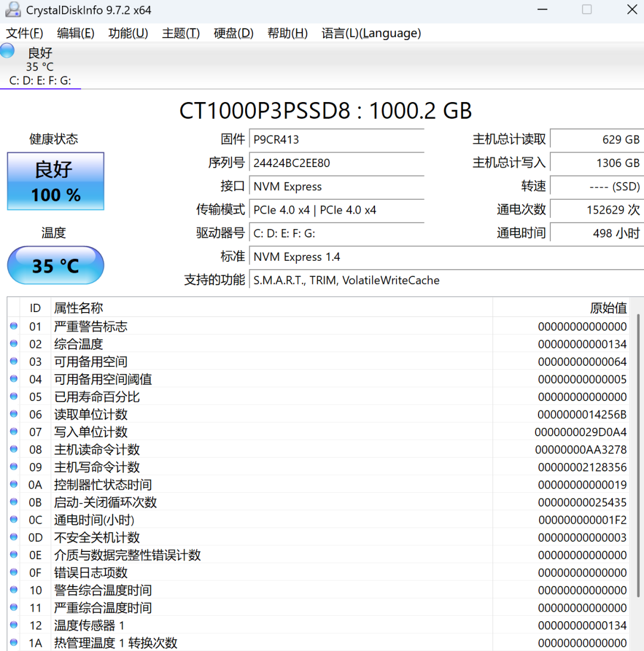This screenshot has height=651, width=644.
Task: Click the host reads value 629 GB
Action: click(597, 139)
